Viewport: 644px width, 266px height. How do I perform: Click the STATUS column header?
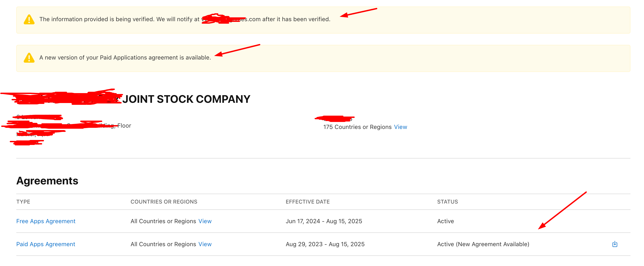[x=448, y=202]
